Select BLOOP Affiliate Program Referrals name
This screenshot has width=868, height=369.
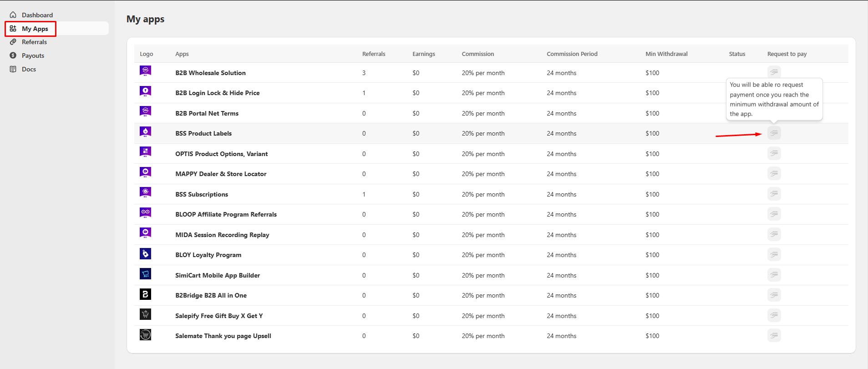click(x=226, y=214)
